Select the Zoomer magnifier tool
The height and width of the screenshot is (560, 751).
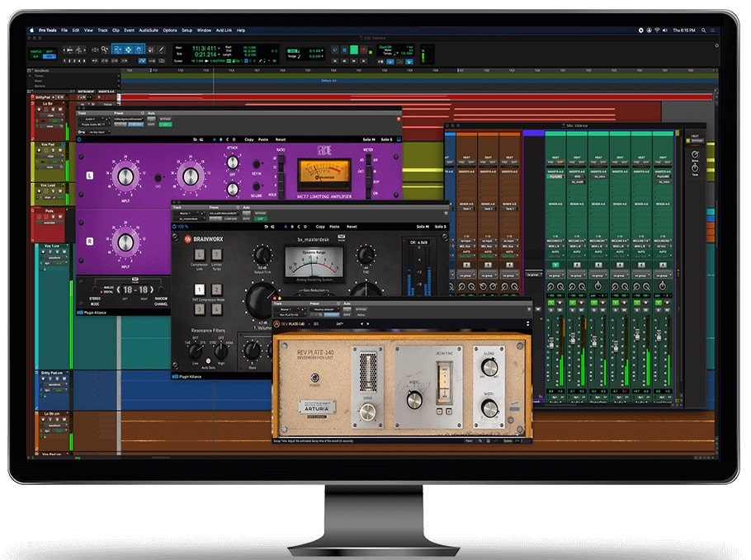(x=105, y=49)
